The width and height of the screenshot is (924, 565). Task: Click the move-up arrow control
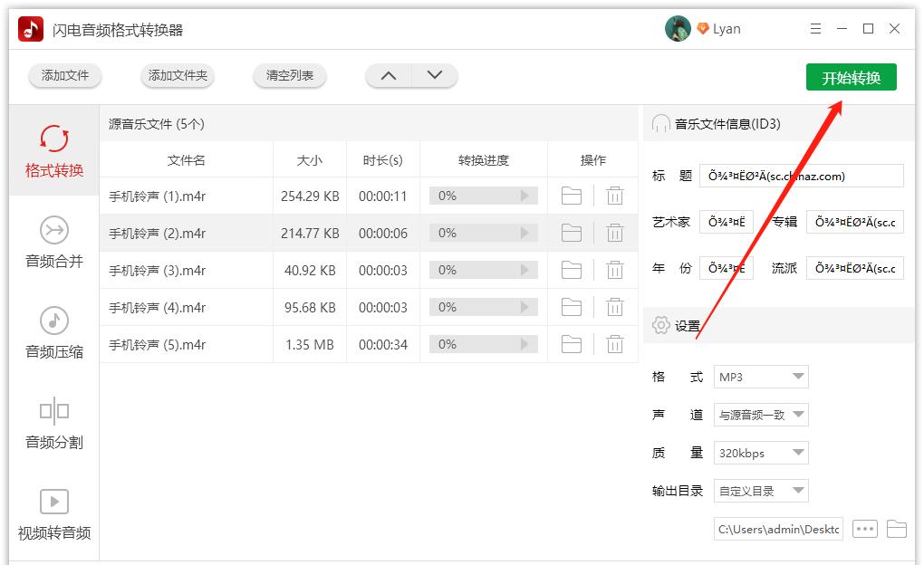click(x=388, y=76)
